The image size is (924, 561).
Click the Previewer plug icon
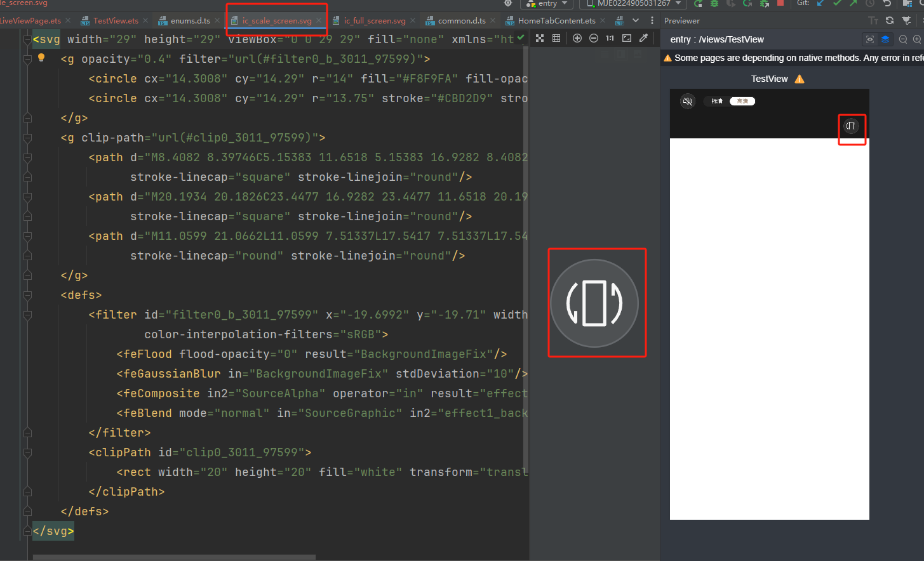click(906, 21)
